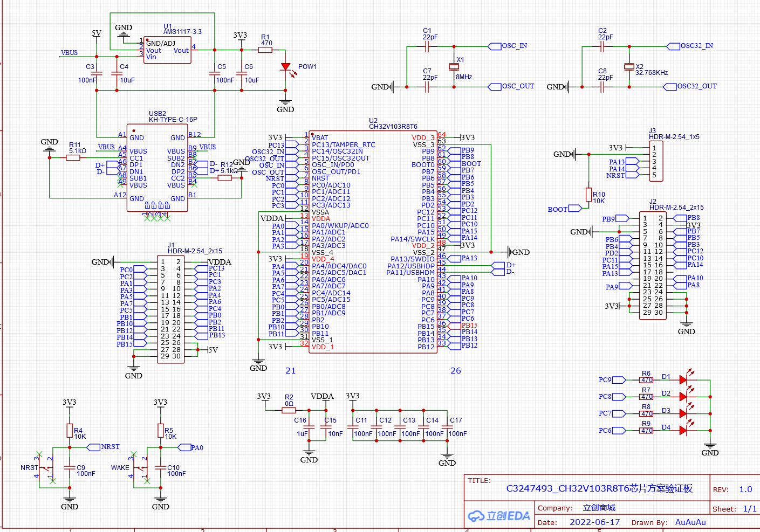760x532 pixels.
Task: Click the CH32V103R8T6 chip name label
Action: tap(393, 127)
